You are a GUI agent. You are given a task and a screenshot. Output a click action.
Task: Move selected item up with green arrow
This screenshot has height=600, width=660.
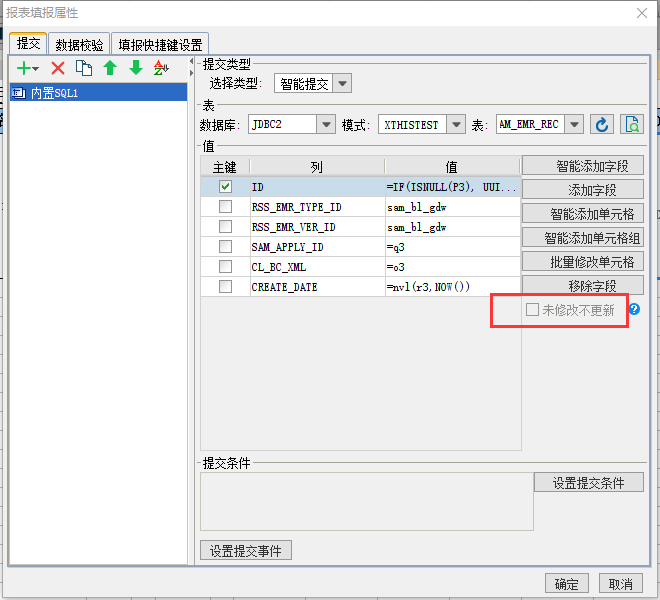pos(110,68)
